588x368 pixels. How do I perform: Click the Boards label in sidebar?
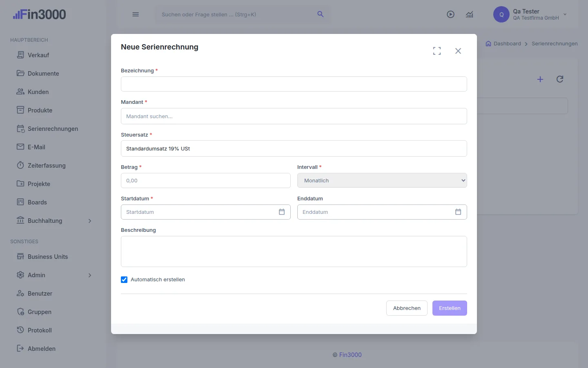[x=37, y=202]
